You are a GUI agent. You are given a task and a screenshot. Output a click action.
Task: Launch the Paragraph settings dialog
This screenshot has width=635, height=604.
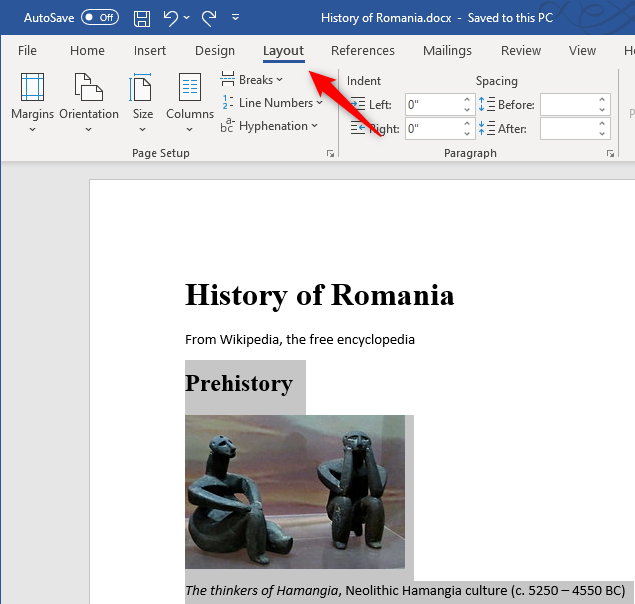pyautogui.click(x=610, y=154)
